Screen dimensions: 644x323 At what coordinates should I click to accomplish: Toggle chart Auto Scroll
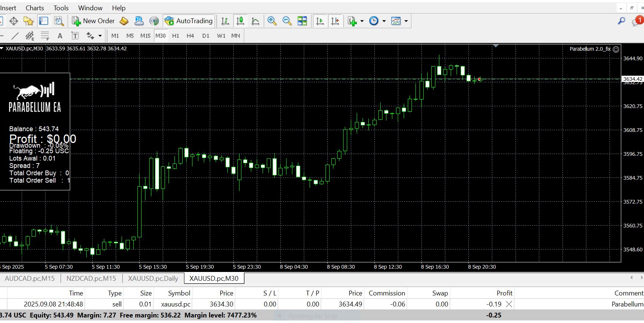[320, 21]
